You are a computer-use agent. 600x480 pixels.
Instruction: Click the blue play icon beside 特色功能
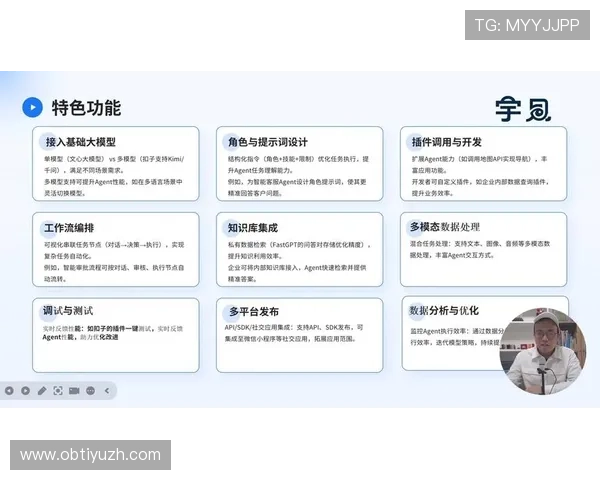pyautogui.click(x=33, y=108)
